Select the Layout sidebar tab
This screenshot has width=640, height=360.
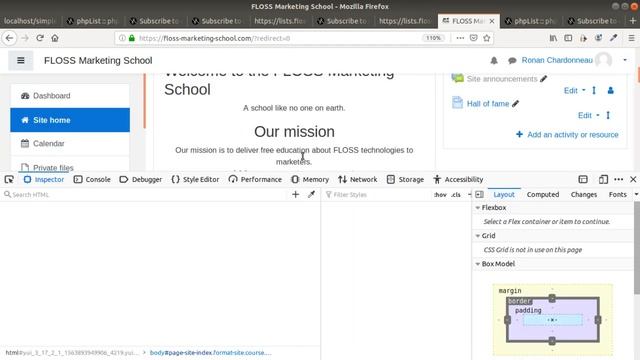[x=504, y=195]
